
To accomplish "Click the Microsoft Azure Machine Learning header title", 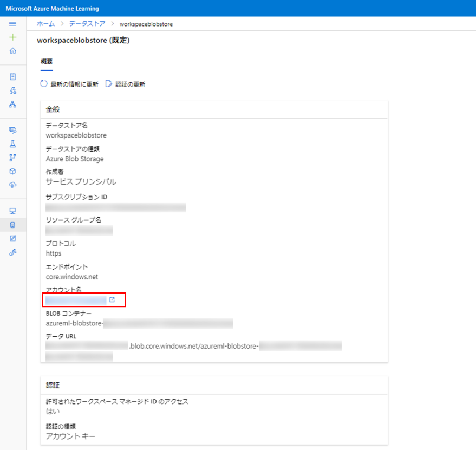I will click(x=52, y=9).
